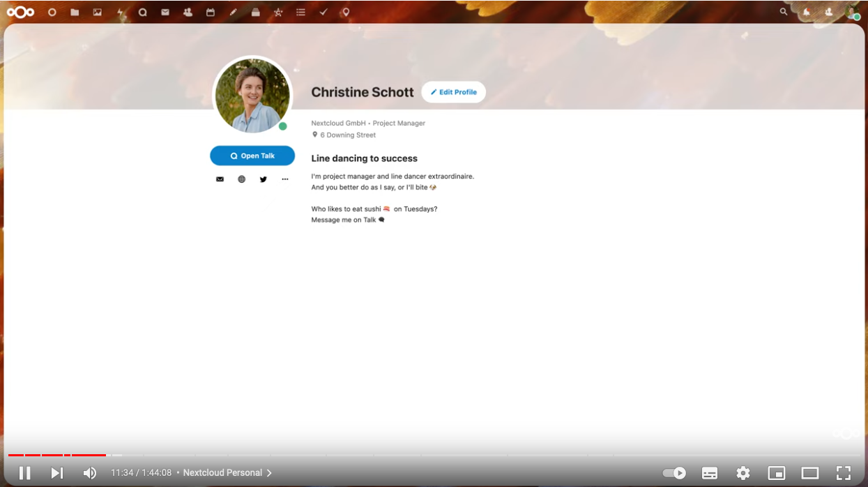This screenshot has height=487, width=868.
Task: Open the Talk app in header
Action: [142, 12]
